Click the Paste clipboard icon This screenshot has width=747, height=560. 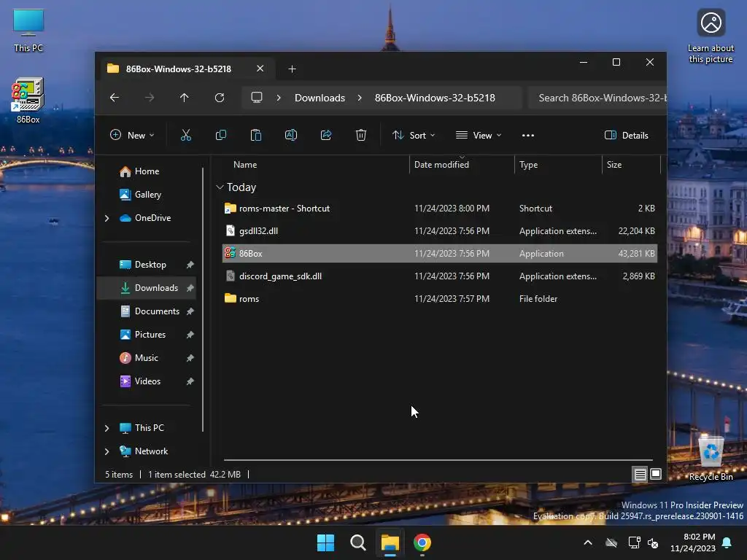256,135
